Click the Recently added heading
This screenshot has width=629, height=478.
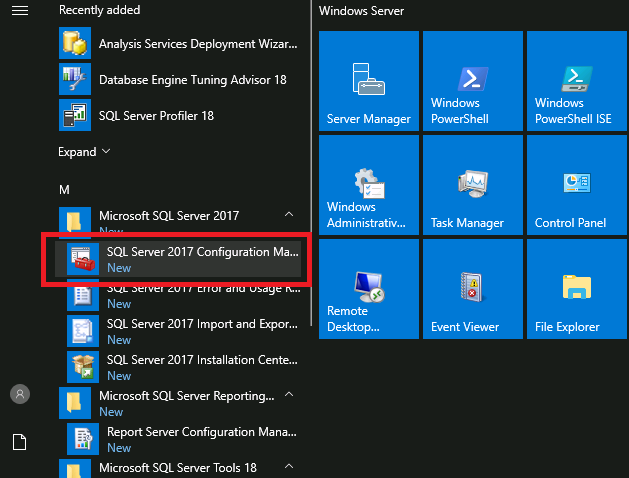tap(99, 10)
